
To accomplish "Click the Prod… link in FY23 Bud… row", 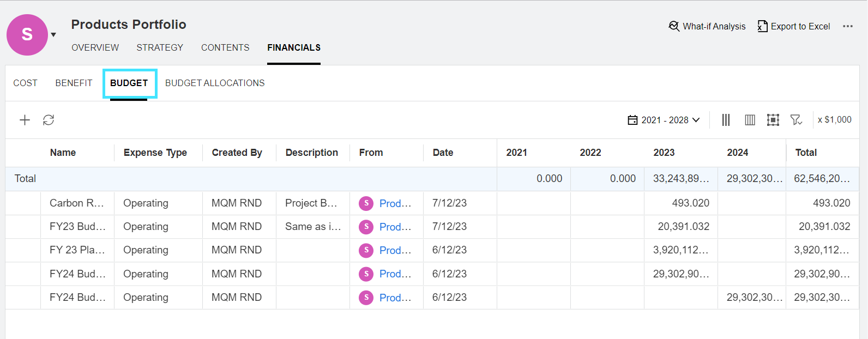I will click(395, 227).
